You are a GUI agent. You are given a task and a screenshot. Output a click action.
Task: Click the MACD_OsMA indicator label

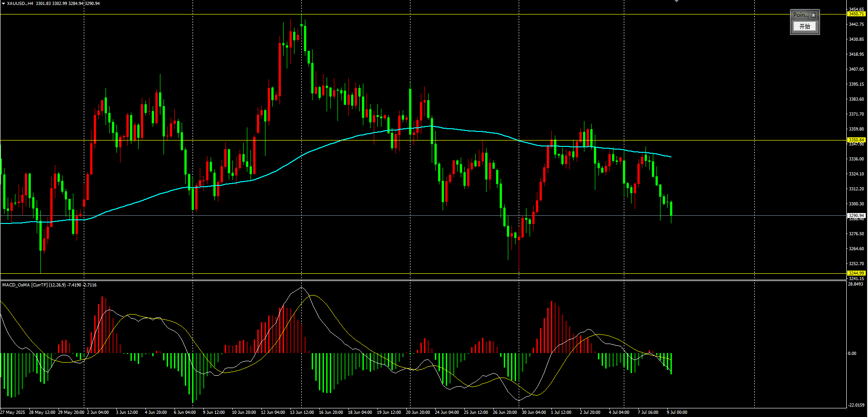point(49,285)
